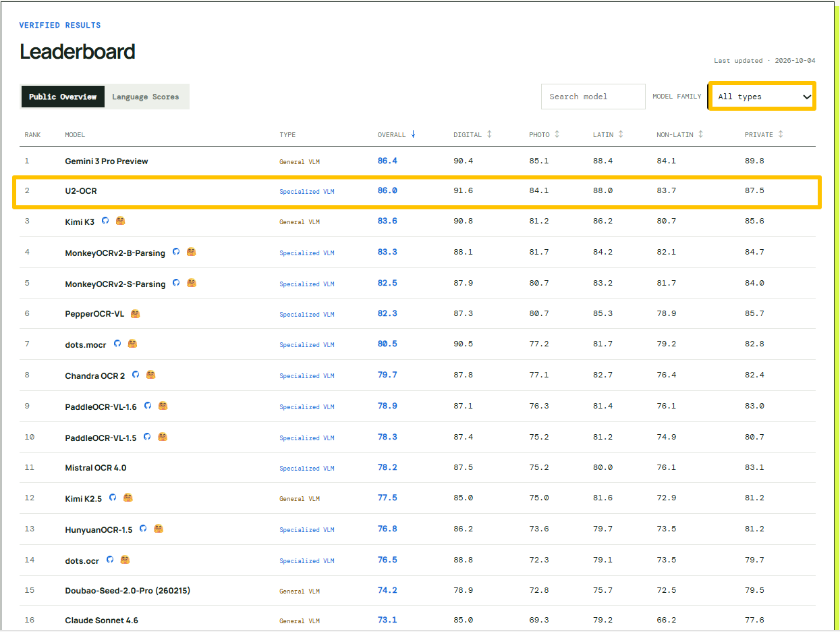Click the Hugging Face icon for PaddleOCR-VL-1.6
The height and width of the screenshot is (632, 840).
pyautogui.click(x=163, y=406)
